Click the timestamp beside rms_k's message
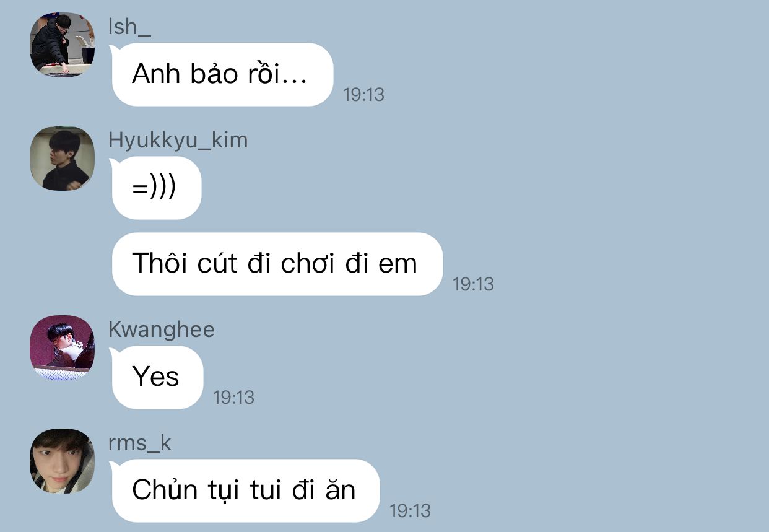This screenshot has width=769, height=532. [x=410, y=511]
